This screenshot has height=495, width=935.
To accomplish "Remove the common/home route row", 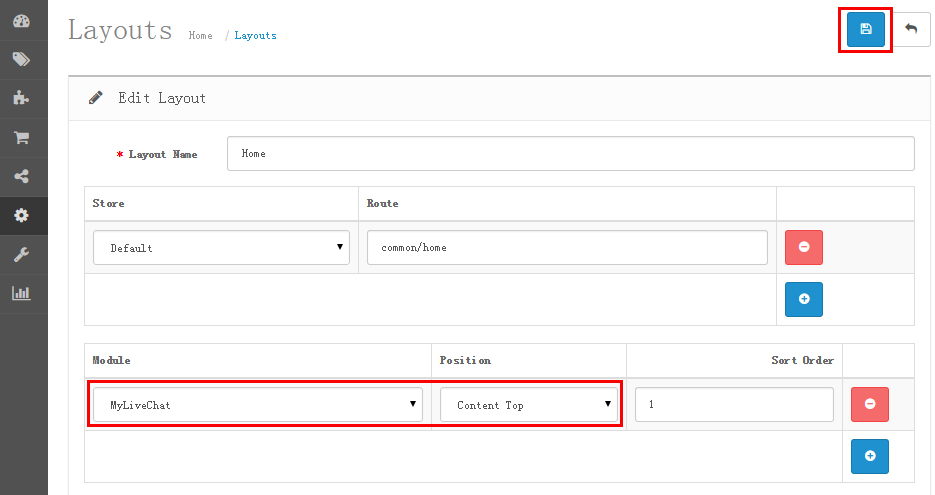I will tap(804, 247).
